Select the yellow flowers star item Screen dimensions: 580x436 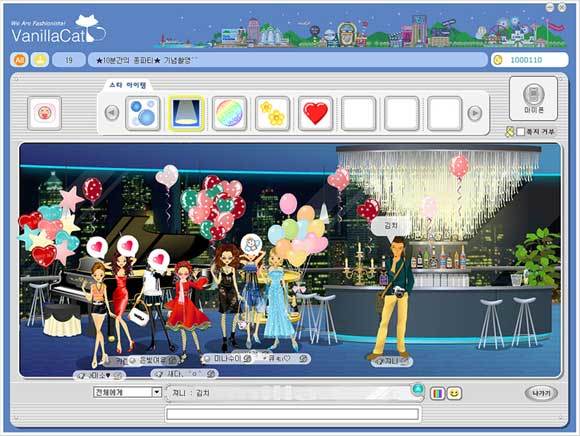[x=273, y=113]
